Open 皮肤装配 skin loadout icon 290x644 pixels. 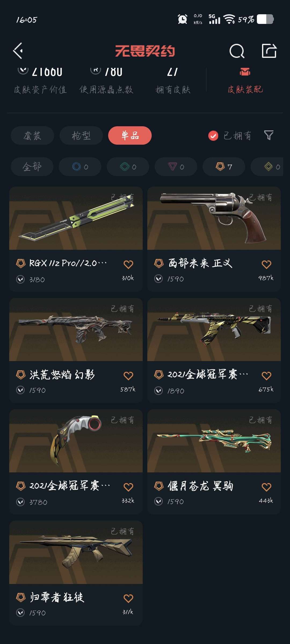tap(245, 72)
